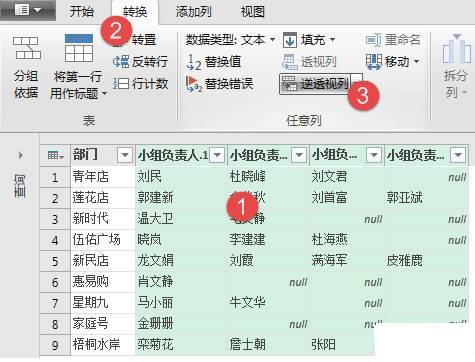Click the cell 新民店
Image resolution: width=475 pixels, height=362 pixels.
(103, 261)
